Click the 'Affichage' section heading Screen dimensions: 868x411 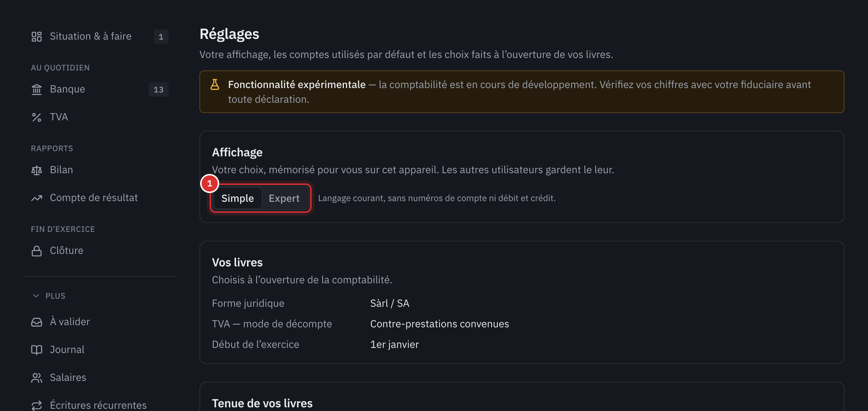(237, 152)
